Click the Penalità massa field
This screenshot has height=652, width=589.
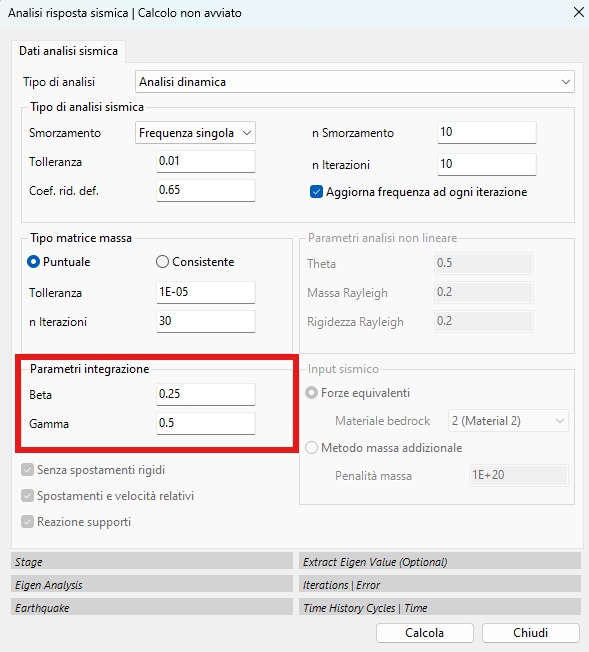tap(519, 475)
